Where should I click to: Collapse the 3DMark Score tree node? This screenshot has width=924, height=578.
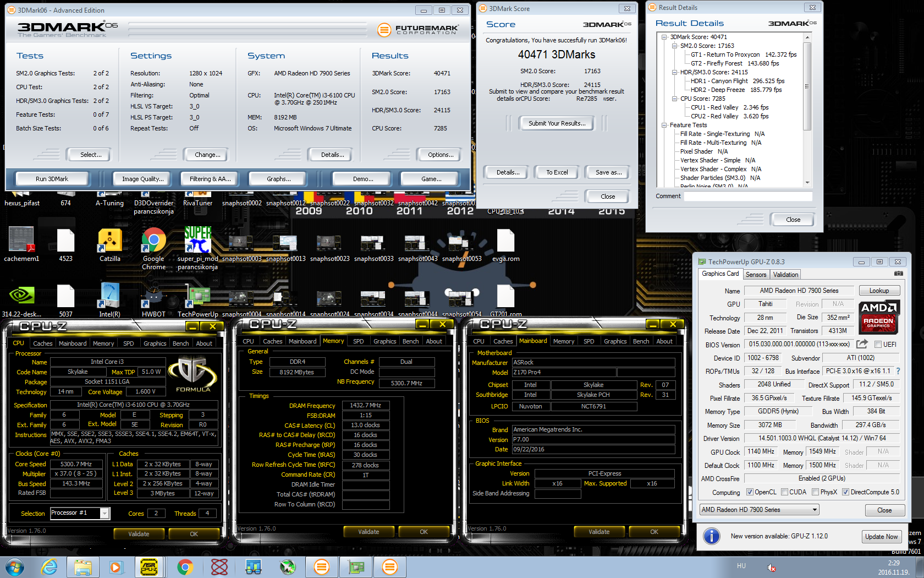point(664,37)
